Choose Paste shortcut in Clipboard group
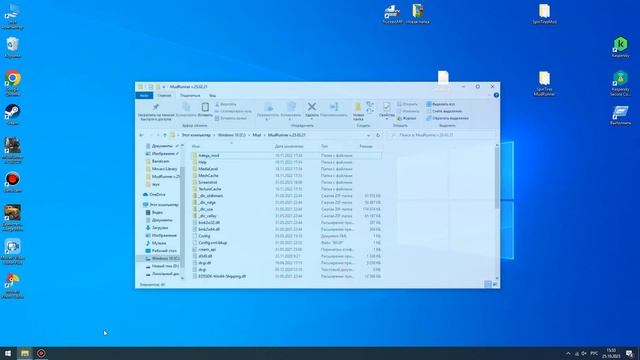The width and height of the screenshot is (640, 360). coord(231,118)
